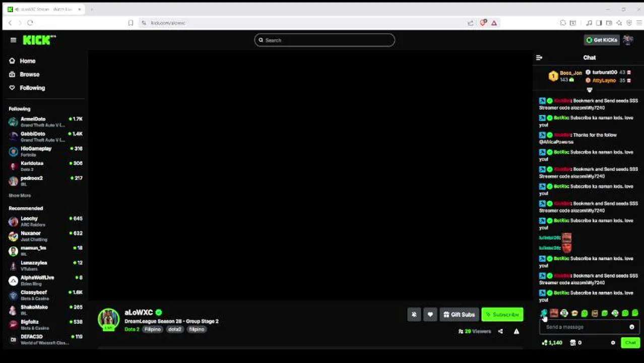
Task: Click aLoWXC's streamer avatar
Action: [x=108, y=320]
